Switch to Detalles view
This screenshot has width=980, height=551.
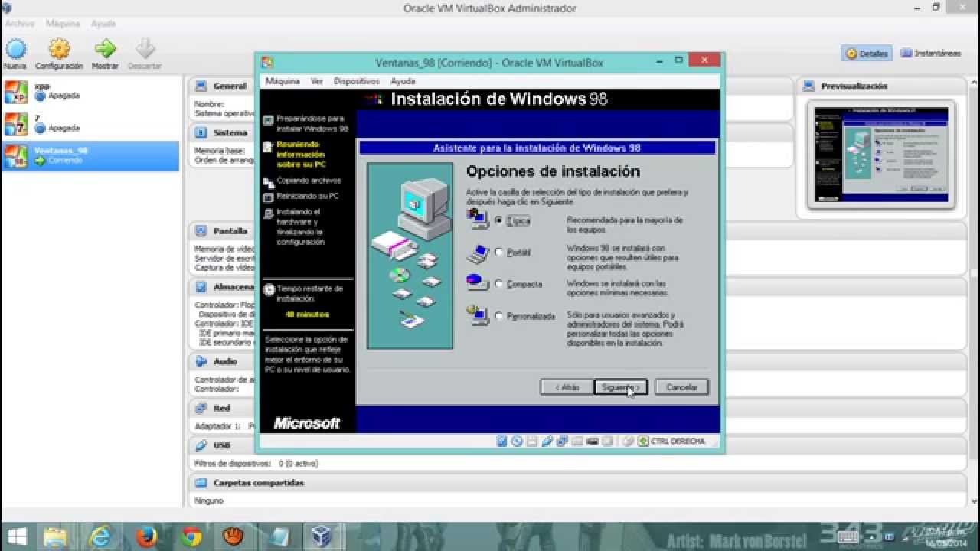coord(867,54)
